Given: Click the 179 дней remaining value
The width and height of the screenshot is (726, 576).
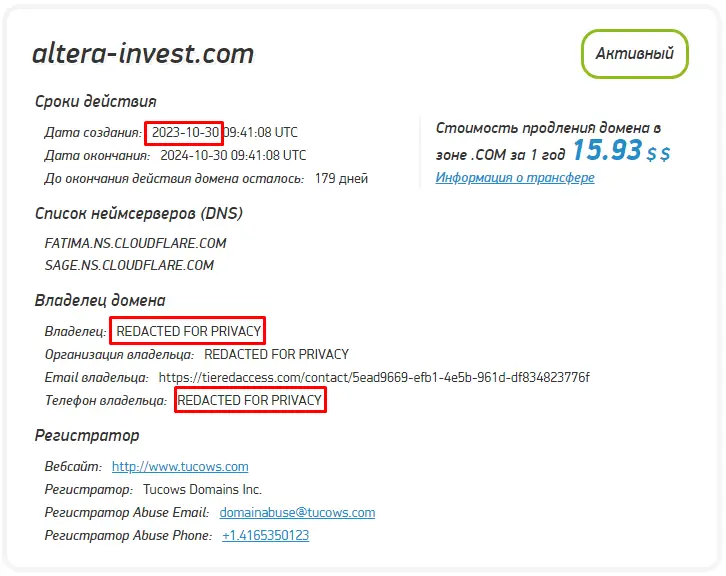Looking at the screenshot, I should click(x=341, y=178).
